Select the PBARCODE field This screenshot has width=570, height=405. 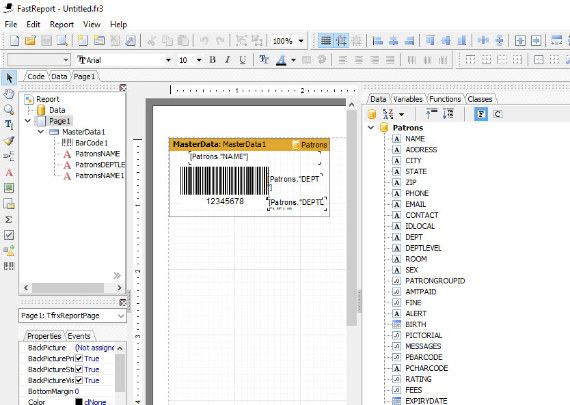pyautogui.click(x=424, y=357)
